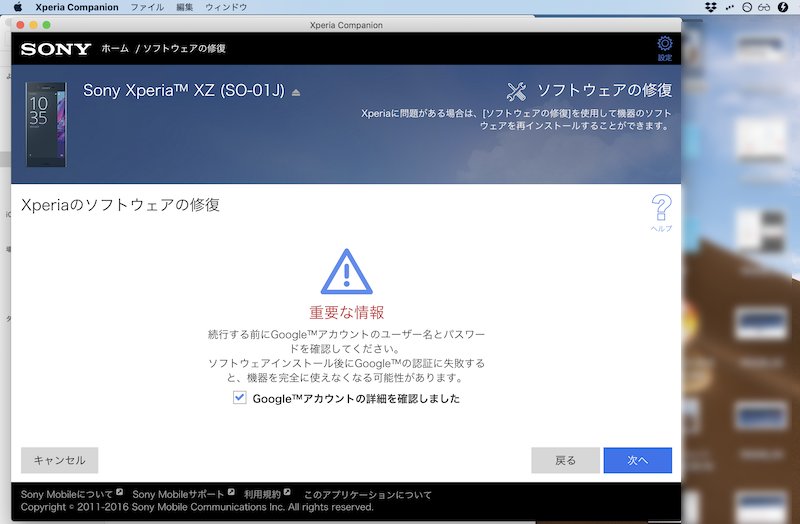This screenshot has height=524, width=800.
Task: Open the Xperia Companion app menu
Action: 76,7
